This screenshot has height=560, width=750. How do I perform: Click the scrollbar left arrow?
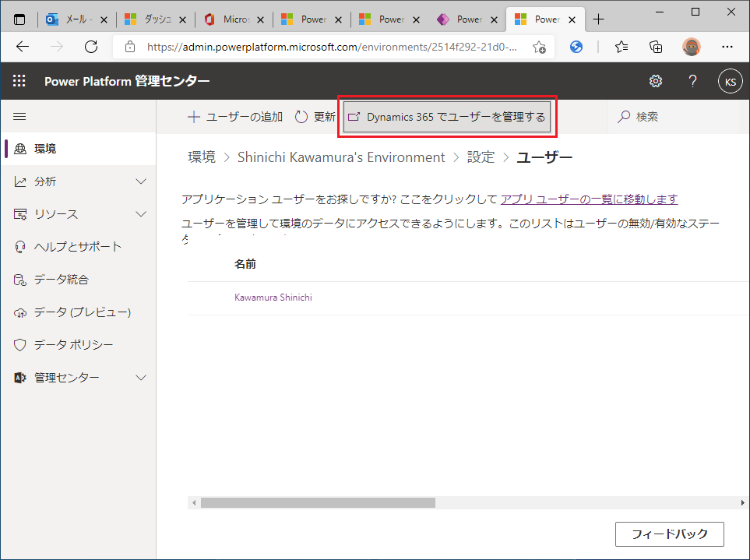coord(194,502)
